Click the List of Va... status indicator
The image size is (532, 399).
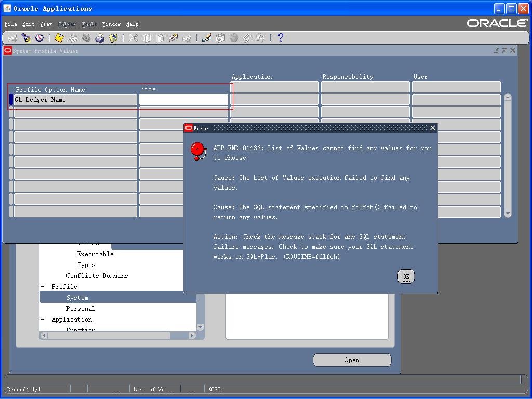coord(153,389)
